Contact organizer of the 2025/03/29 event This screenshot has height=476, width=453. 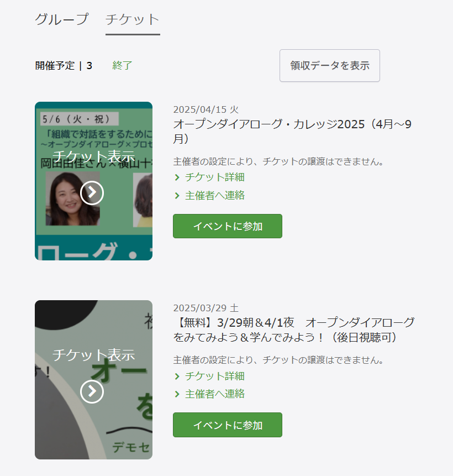click(214, 394)
